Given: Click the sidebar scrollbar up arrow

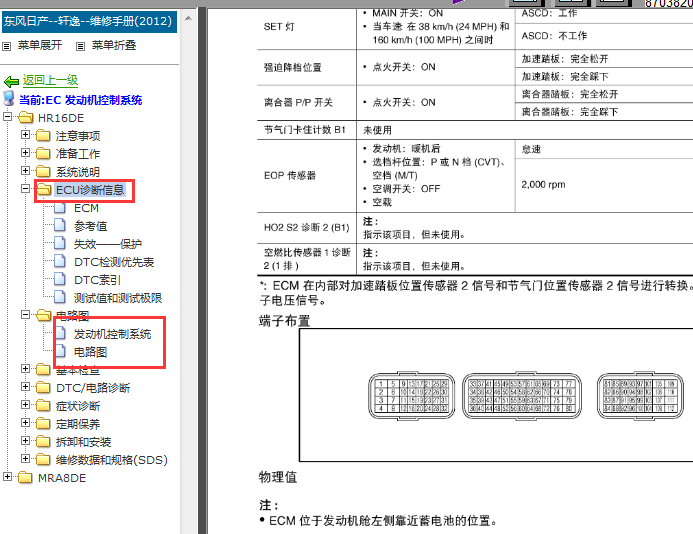Looking at the screenshot, I should click(x=188, y=18).
